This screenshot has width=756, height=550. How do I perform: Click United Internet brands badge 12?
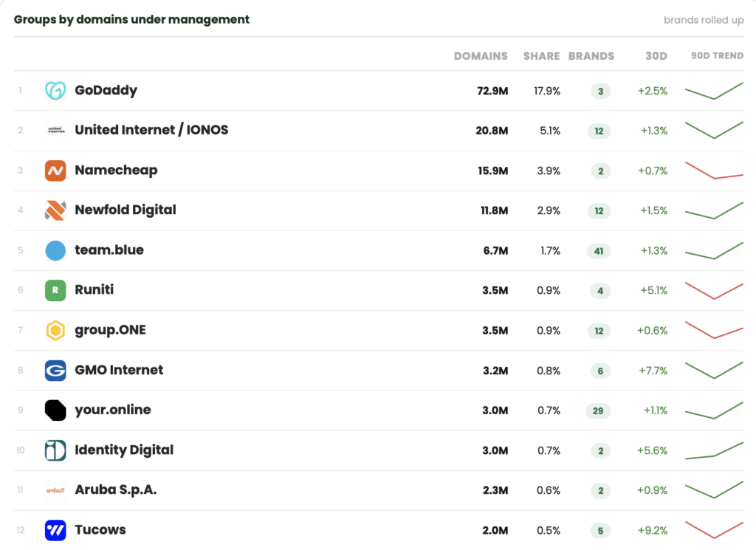599,131
